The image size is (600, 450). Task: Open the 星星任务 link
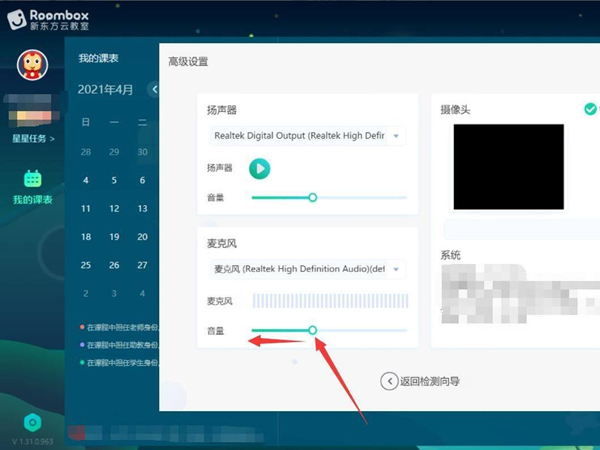point(32,138)
